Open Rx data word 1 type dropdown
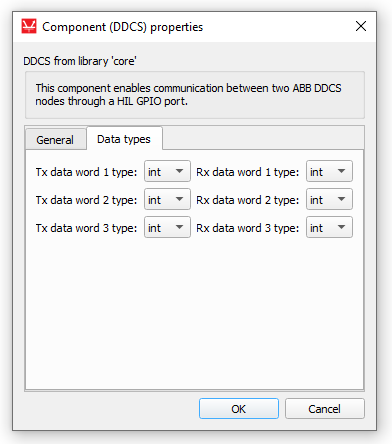Screen dimensions: 392x444 pyautogui.click(x=329, y=171)
